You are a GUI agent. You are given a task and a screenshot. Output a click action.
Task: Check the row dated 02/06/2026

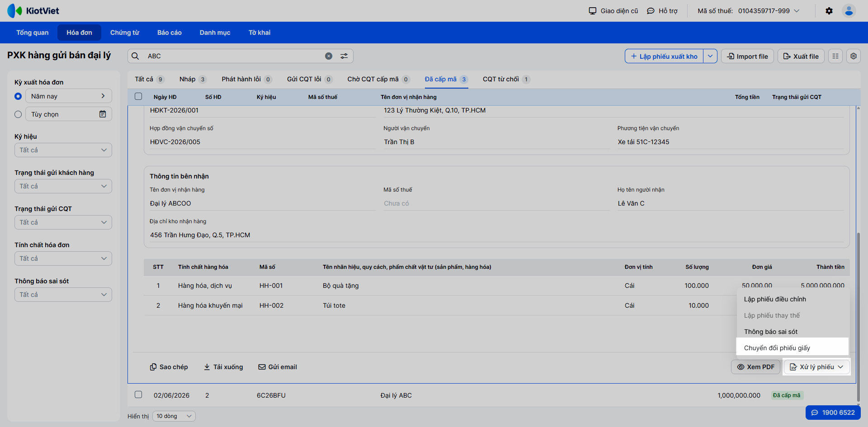(x=138, y=394)
